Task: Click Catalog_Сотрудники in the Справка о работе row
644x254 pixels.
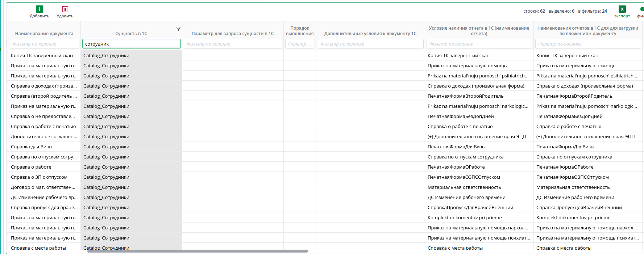Action: [x=106, y=167]
